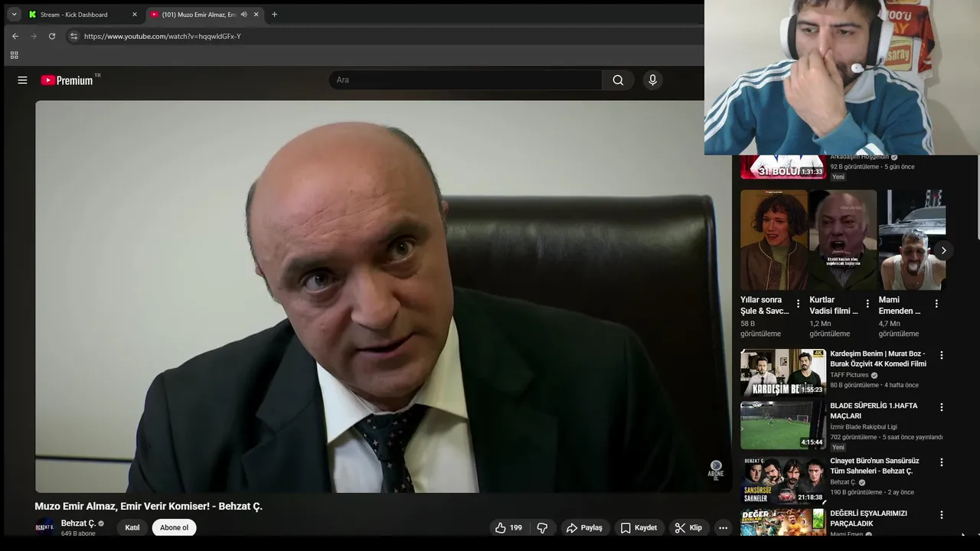Open Kurtlar Vadisi filmi short thumbnail

click(x=842, y=240)
